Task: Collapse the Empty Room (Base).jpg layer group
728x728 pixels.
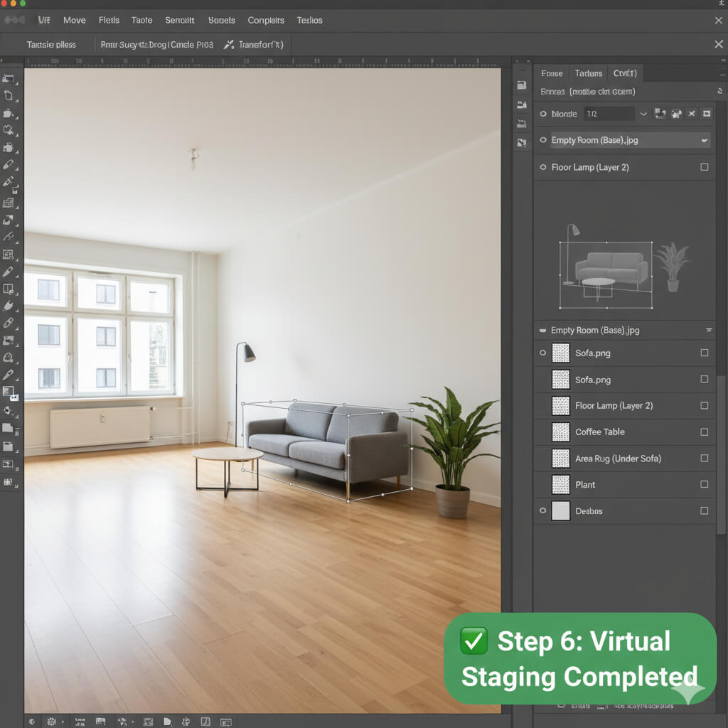Action: pyautogui.click(x=543, y=331)
